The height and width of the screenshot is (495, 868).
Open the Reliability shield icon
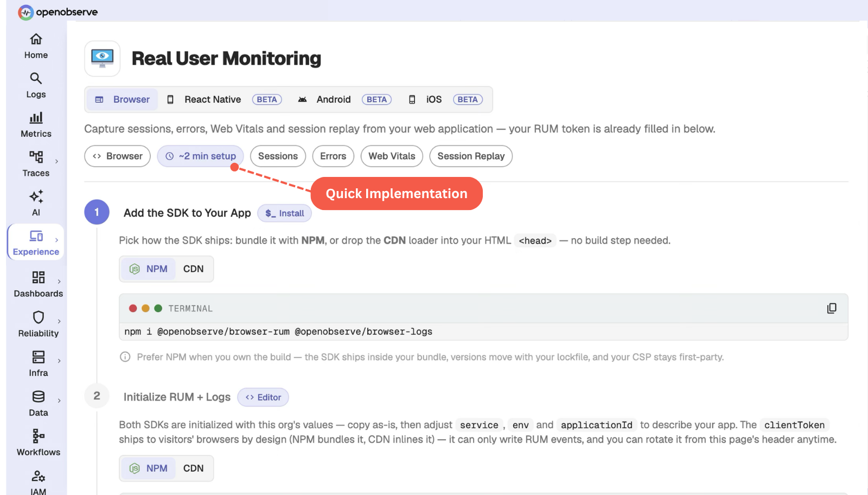pyautogui.click(x=38, y=317)
